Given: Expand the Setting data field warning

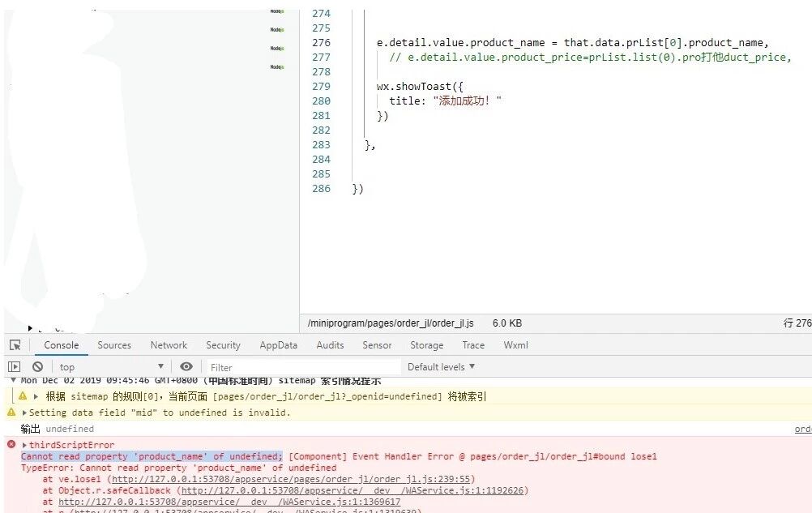Looking at the screenshot, I should pos(24,413).
